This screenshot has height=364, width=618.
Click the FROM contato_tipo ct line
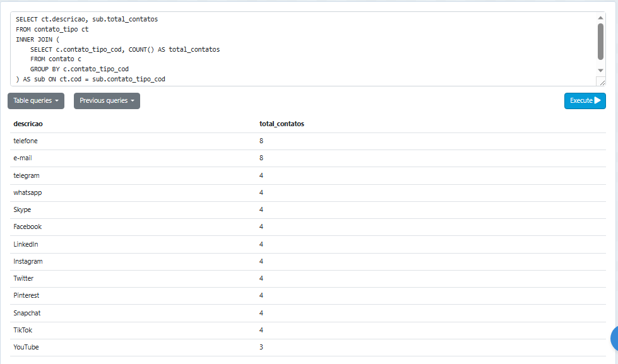click(x=52, y=30)
